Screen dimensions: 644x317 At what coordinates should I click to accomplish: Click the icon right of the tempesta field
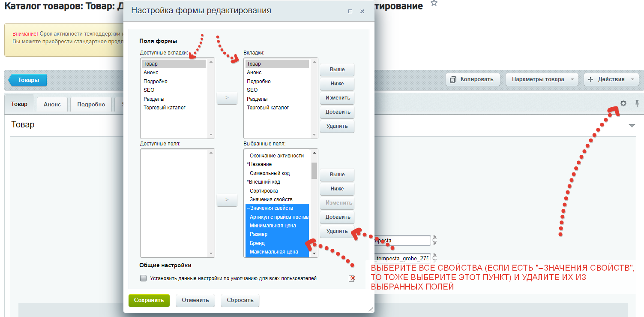[x=434, y=240]
